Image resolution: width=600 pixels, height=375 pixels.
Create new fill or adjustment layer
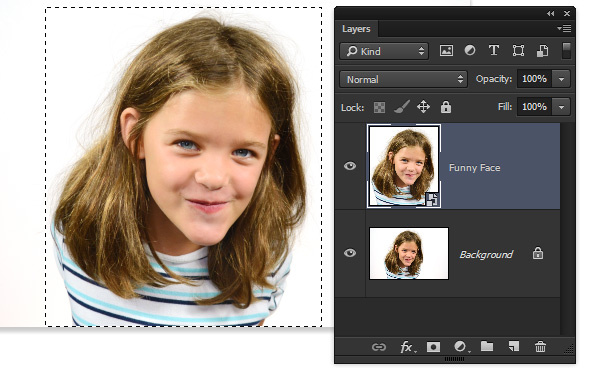[x=461, y=347]
